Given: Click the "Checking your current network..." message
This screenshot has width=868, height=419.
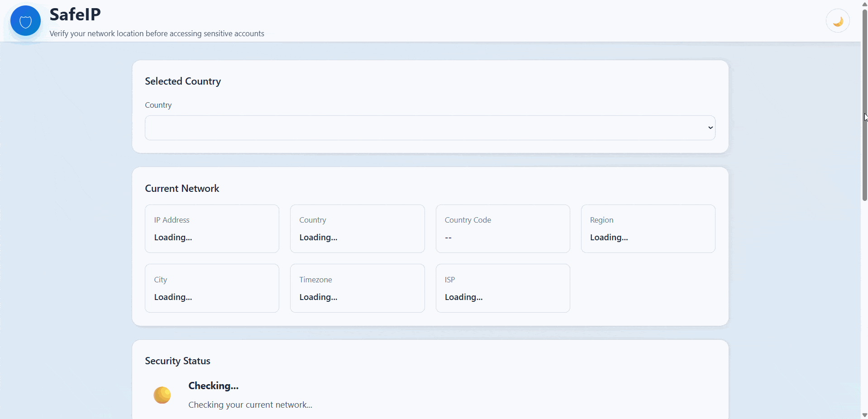Looking at the screenshot, I should point(250,405).
